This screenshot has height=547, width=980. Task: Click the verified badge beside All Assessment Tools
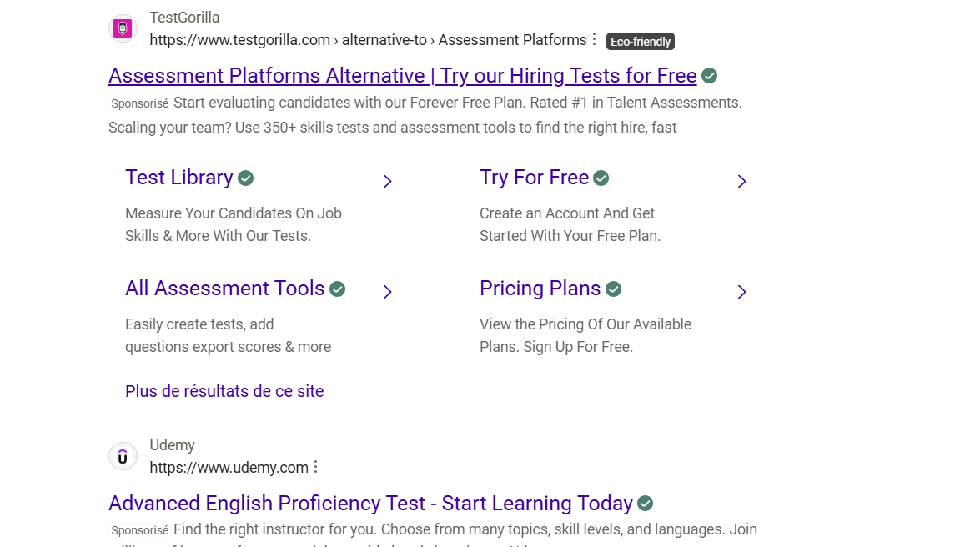[x=338, y=289]
